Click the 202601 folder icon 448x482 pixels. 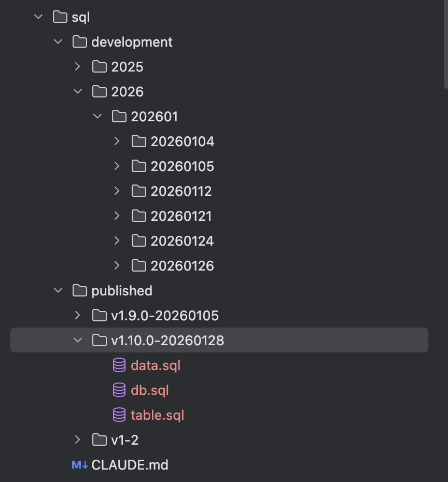pos(119,117)
